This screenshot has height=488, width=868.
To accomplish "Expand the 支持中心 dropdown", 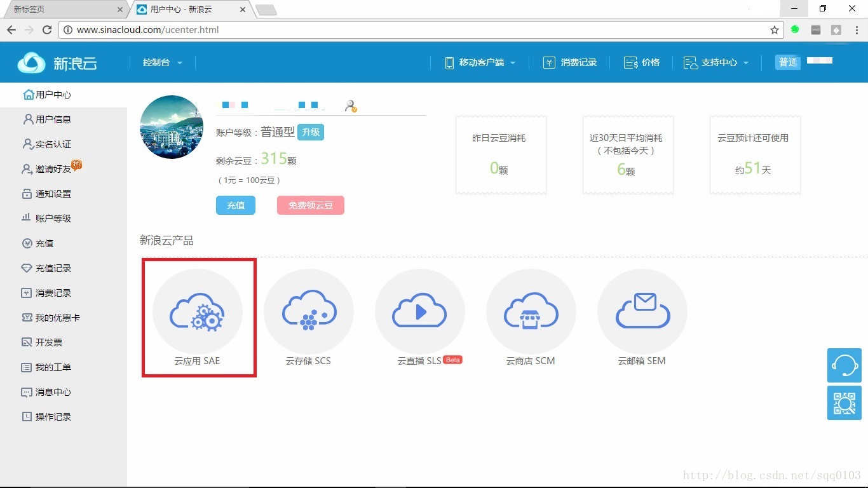I will tap(716, 62).
